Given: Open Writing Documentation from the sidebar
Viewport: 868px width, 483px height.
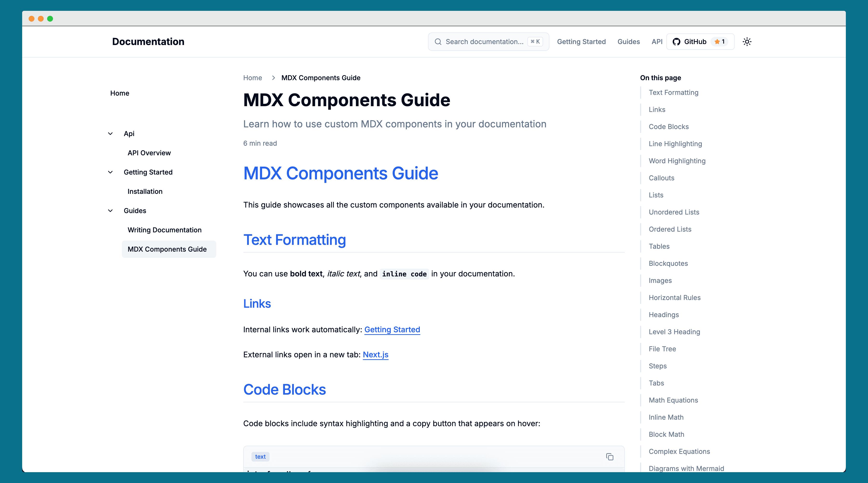Looking at the screenshot, I should [164, 230].
